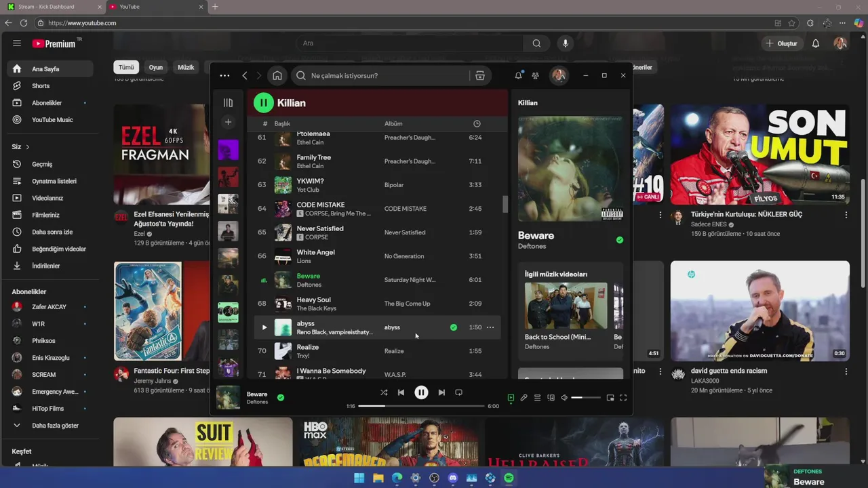Collapse Spotify library sidebar
Image resolution: width=868 pixels, height=488 pixels.
tap(228, 103)
